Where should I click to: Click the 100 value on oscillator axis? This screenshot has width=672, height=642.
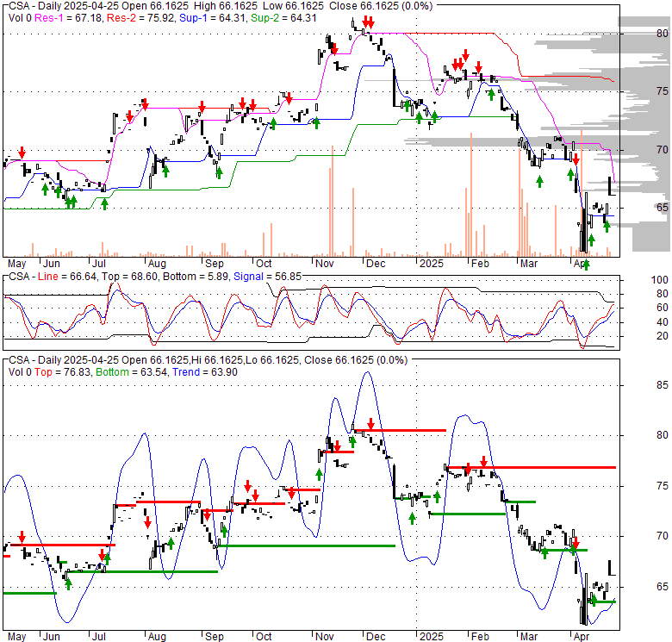659,280
